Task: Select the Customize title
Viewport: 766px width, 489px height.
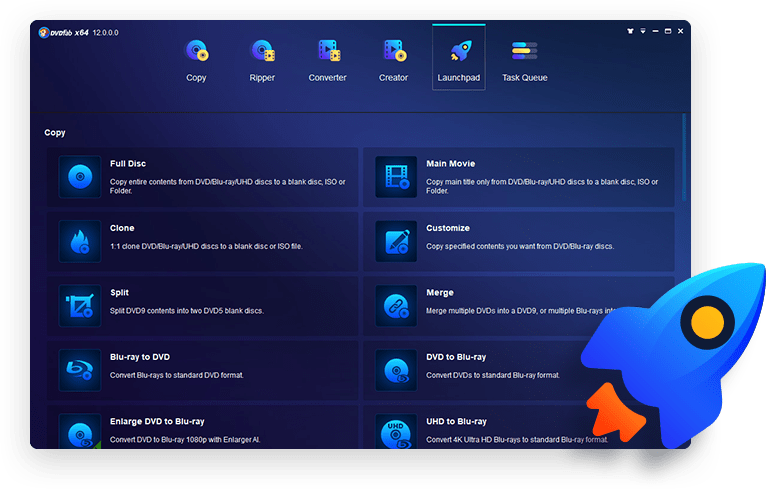Action: tap(448, 228)
